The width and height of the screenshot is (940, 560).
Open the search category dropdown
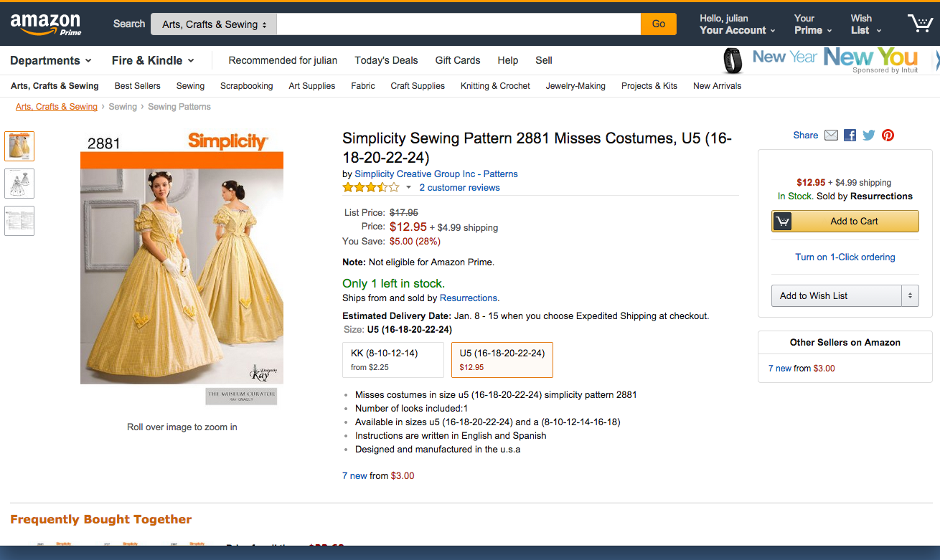pyautogui.click(x=214, y=24)
